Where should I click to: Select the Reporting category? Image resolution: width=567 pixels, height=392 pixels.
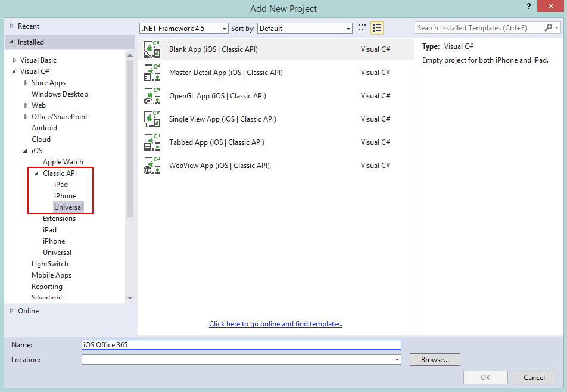tap(47, 287)
